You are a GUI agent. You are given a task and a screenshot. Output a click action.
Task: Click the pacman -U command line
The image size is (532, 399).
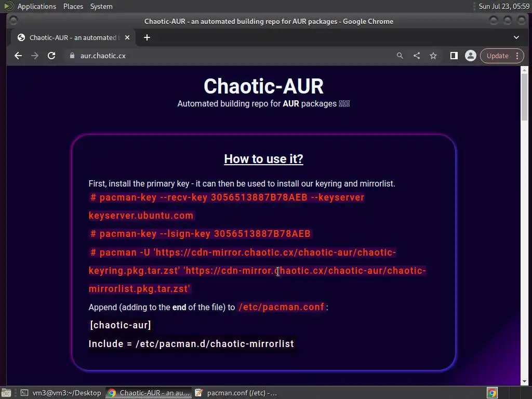(243, 252)
